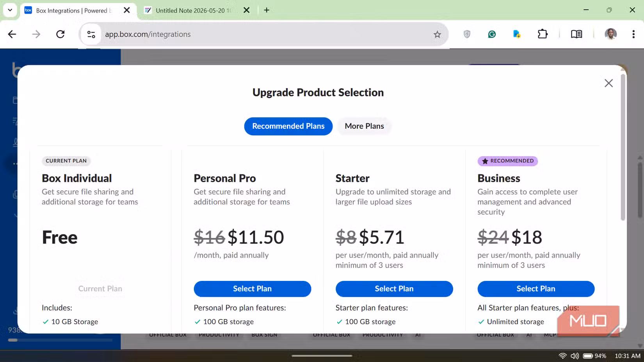Click the Free price text
This screenshot has height=362, width=644.
(60, 237)
